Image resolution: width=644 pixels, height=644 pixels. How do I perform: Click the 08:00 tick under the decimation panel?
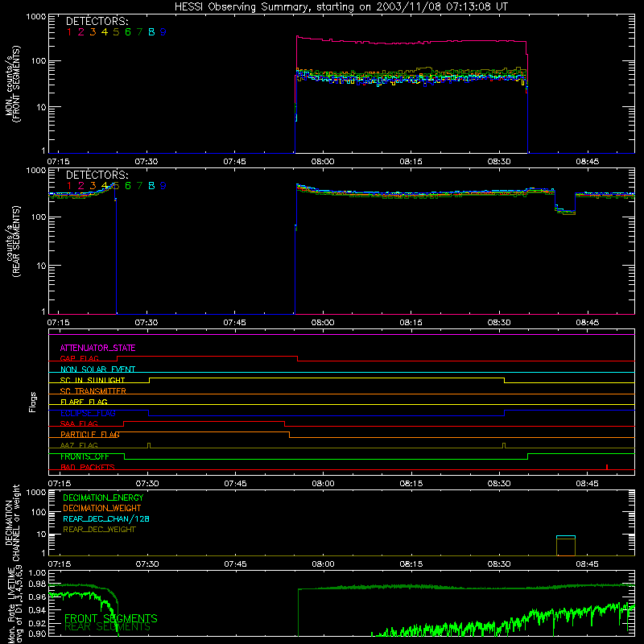point(324,564)
